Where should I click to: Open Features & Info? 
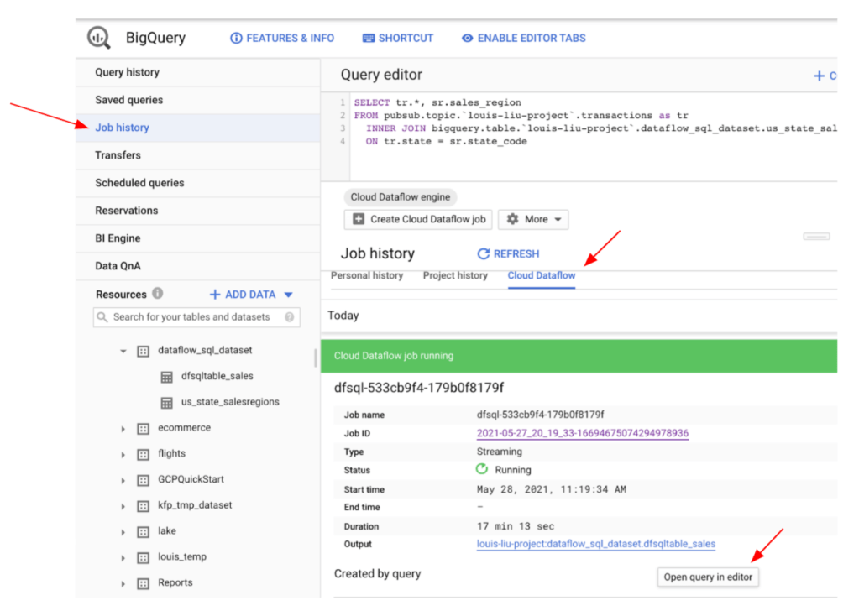point(282,38)
